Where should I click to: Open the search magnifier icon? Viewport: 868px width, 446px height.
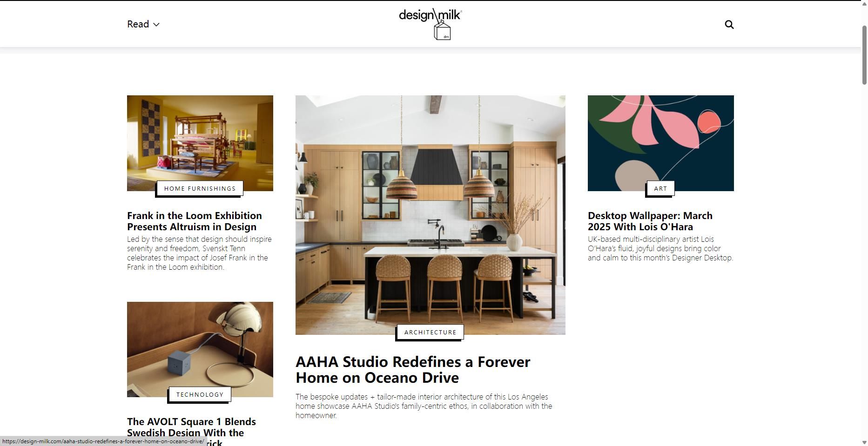(729, 24)
